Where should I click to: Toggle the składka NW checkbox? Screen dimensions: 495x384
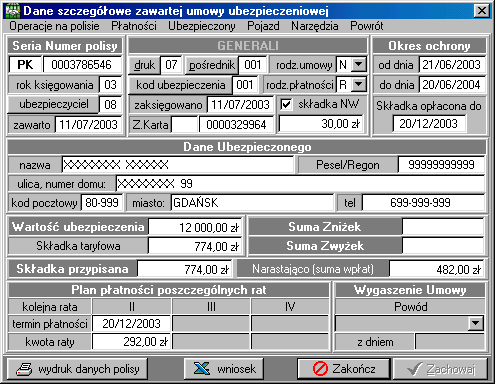click(286, 105)
